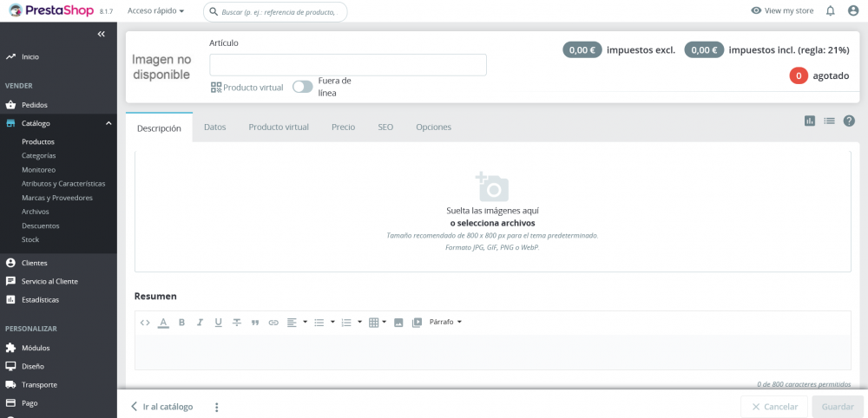Click the Artículo name input field
This screenshot has height=418, width=868.
pyautogui.click(x=348, y=65)
